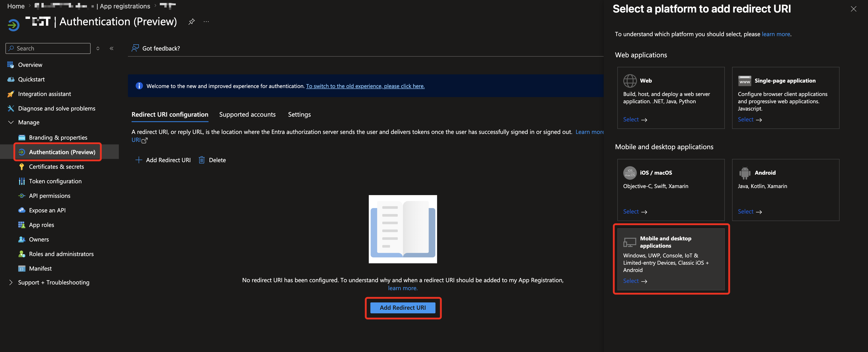Click Branding & properties icon
This screenshot has width=868, height=352.
tap(22, 137)
